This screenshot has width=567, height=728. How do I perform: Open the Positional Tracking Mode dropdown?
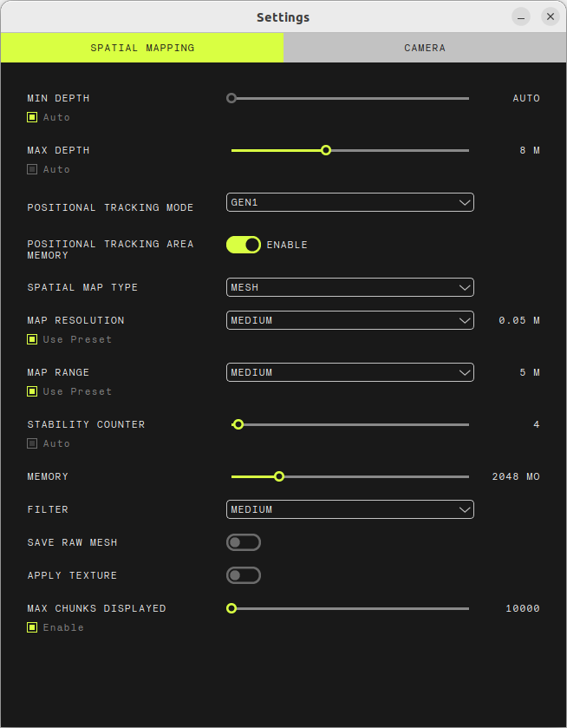pos(350,202)
